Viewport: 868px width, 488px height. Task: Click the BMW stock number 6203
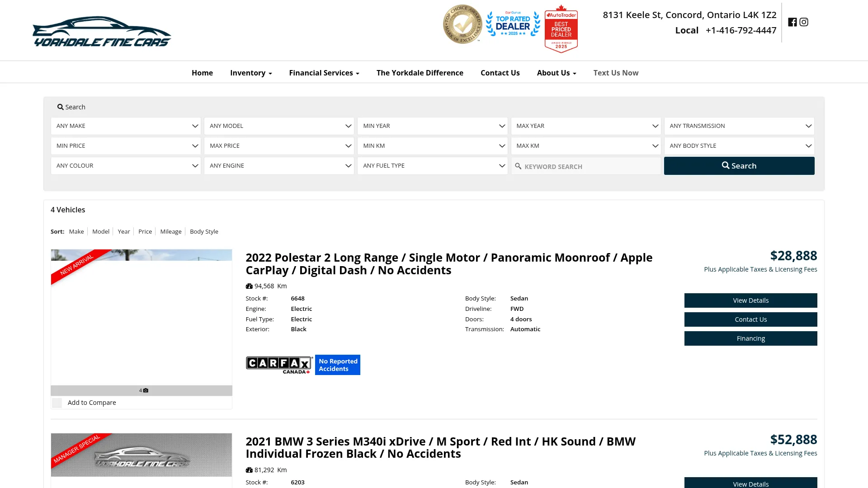coord(297,483)
